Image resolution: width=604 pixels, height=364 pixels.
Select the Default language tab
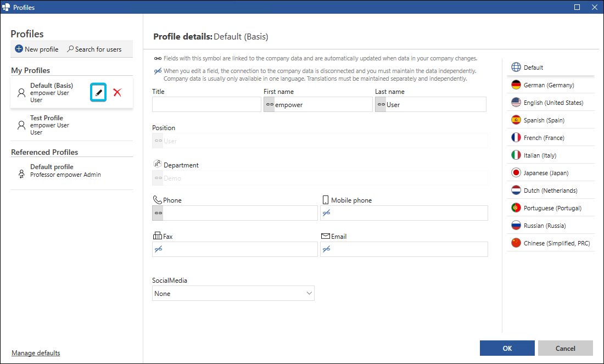pyautogui.click(x=551, y=68)
